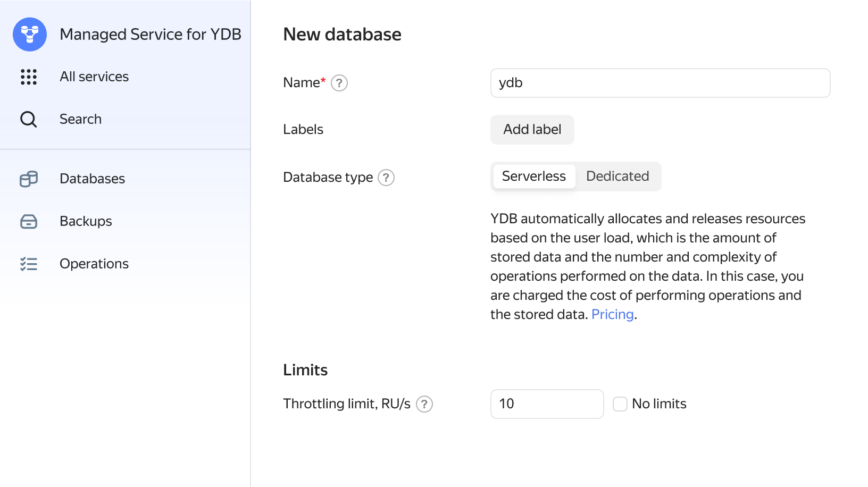The height and width of the screenshot is (487, 868).
Task: Show help tooltip next to Name
Action: [x=339, y=83]
